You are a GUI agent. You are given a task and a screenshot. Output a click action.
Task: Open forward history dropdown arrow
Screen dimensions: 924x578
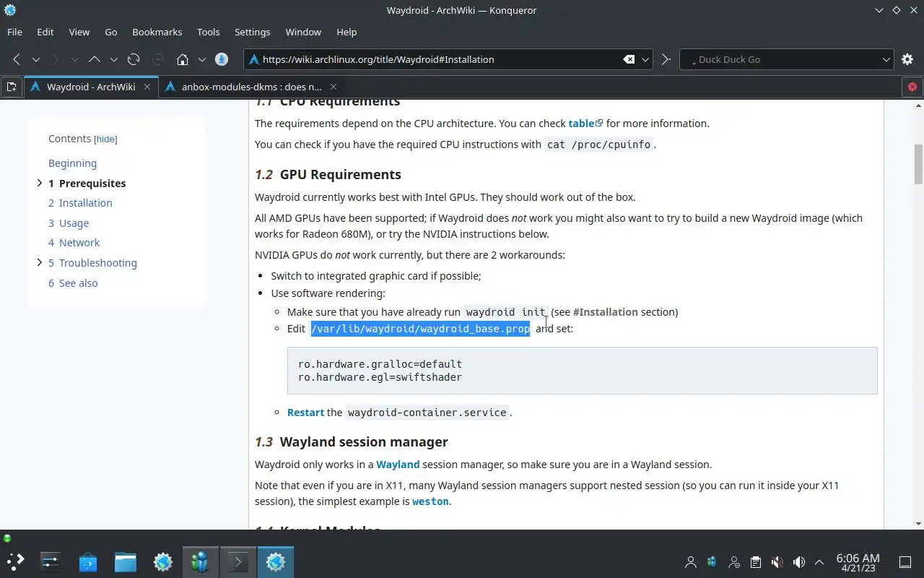[74, 59]
